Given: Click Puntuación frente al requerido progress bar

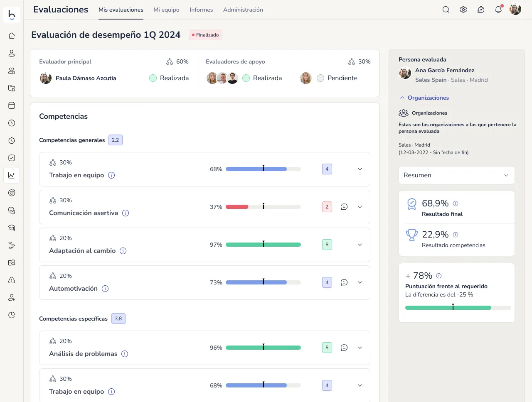Looking at the screenshot, I should [x=458, y=308].
